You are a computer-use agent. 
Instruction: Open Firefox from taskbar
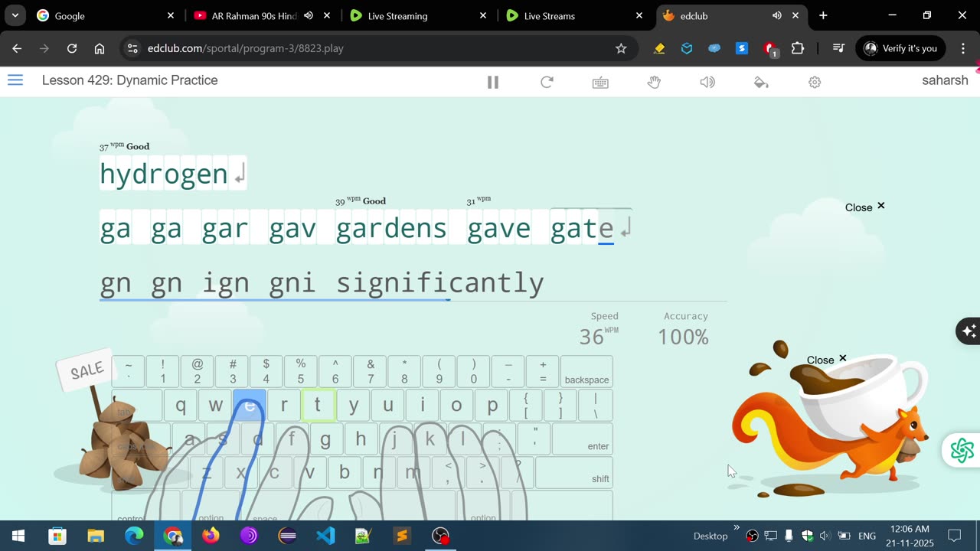[x=211, y=536]
